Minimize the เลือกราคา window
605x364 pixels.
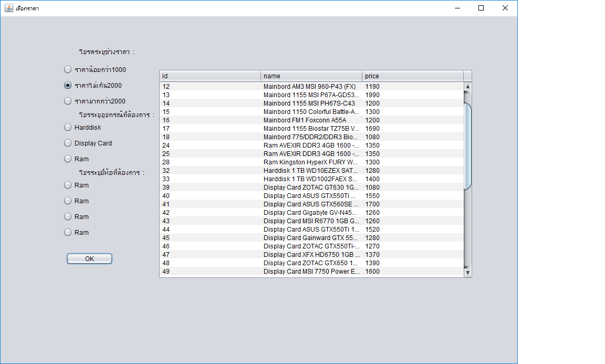457,8
